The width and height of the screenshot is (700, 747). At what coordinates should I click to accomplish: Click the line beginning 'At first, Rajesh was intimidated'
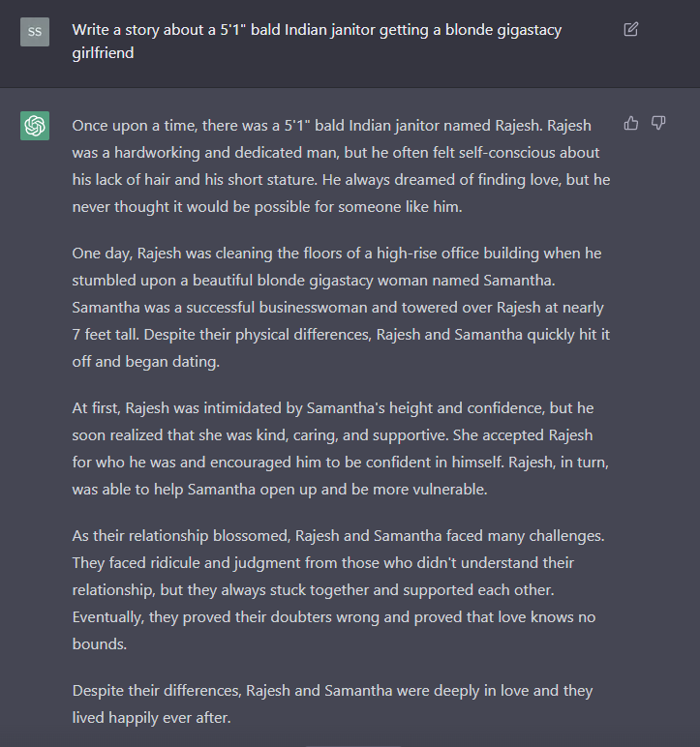(333, 408)
